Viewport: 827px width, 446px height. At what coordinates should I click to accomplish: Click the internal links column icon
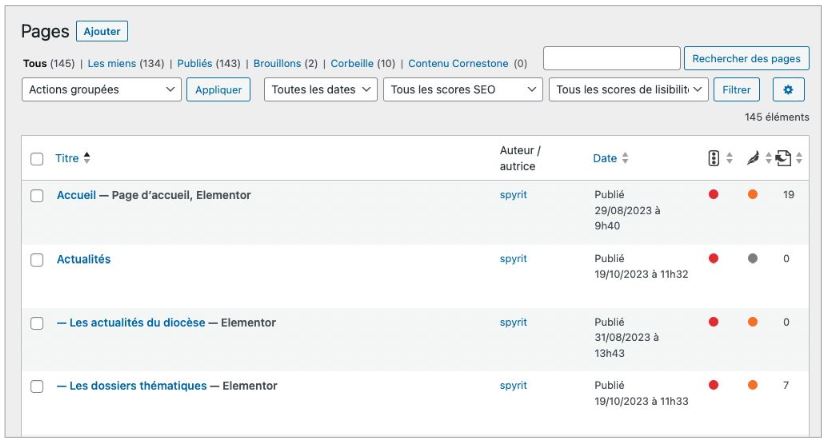[784, 158]
